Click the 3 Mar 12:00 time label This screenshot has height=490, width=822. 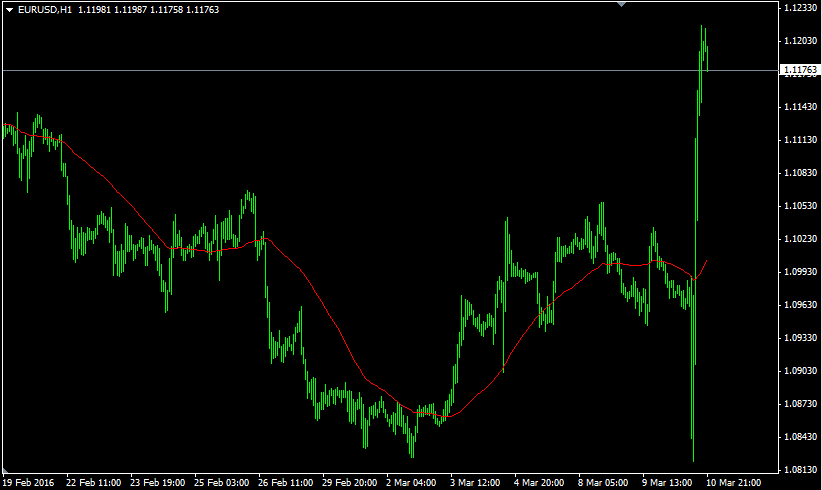point(475,482)
